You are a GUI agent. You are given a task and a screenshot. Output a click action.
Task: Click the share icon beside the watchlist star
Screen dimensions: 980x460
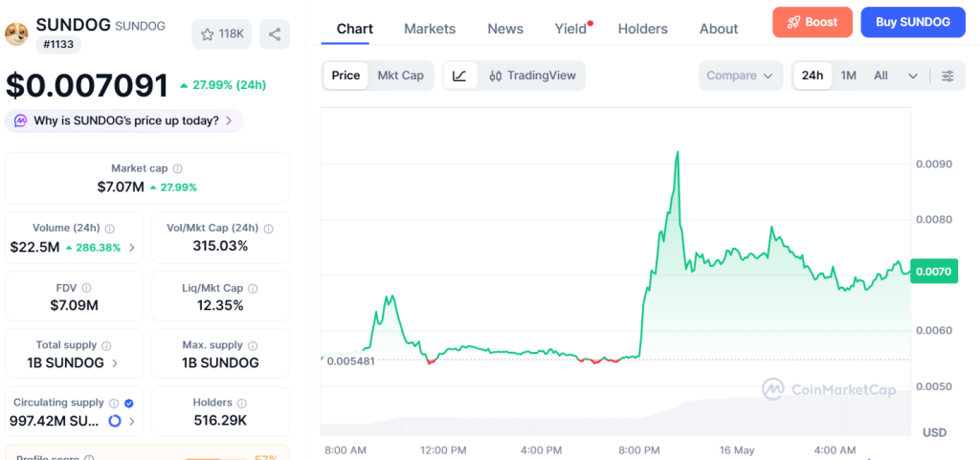(275, 34)
